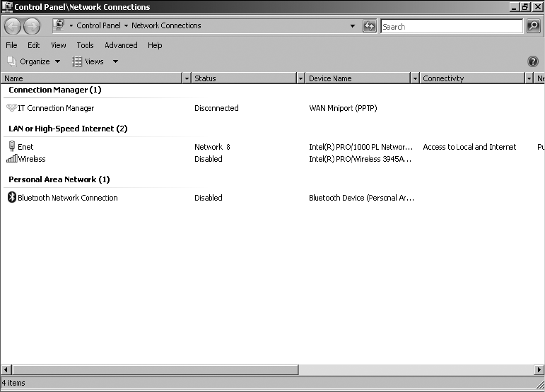Click the Views toolbar icon
Image resolution: width=545 pixels, height=392 pixels.
click(x=77, y=61)
